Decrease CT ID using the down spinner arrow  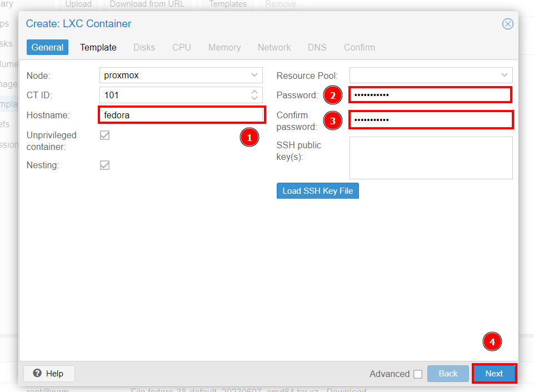tap(254, 99)
